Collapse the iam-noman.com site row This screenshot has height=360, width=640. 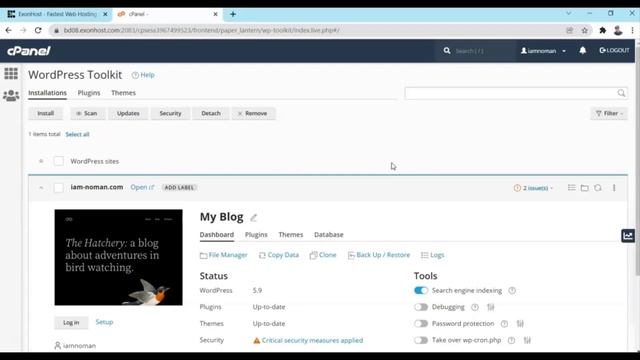point(41,188)
